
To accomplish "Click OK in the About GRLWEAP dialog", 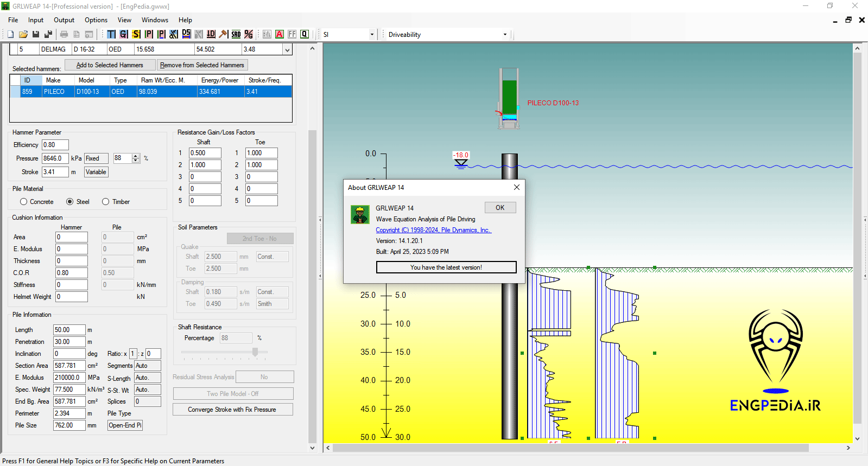I will tap(500, 208).
